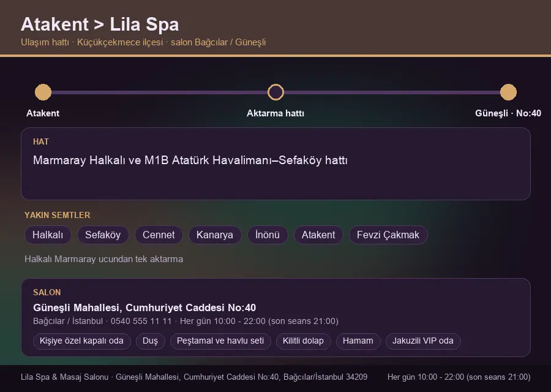Select the Atakent chip under Yakın Semtler
Screen dimensions: 551x392
pyautogui.click(x=318, y=235)
